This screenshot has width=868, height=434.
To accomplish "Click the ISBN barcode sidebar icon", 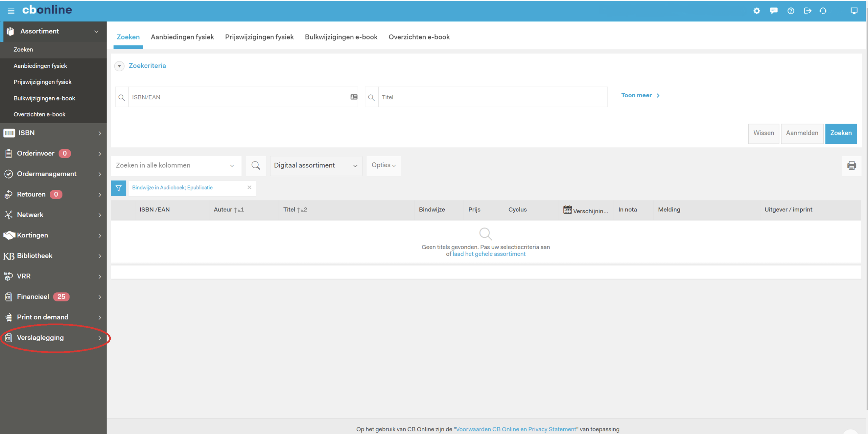I will pos(9,133).
